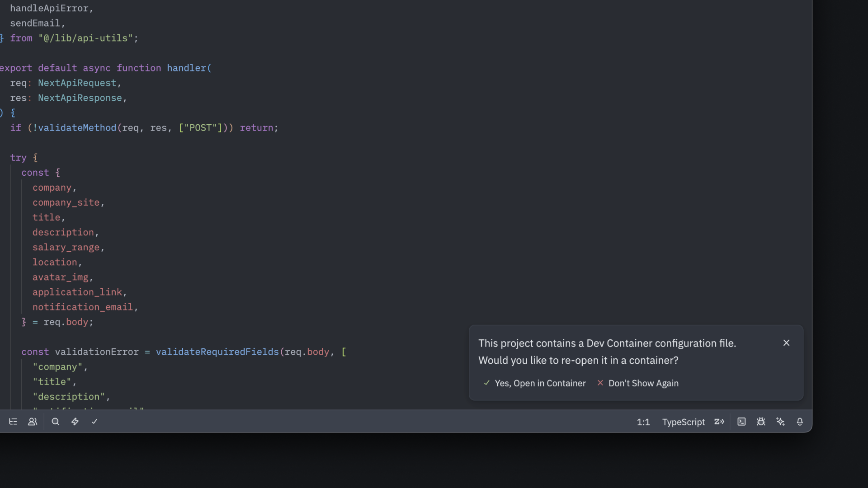Open the AI agent sparkle icon
868x488 pixels.
click(x=780, y=422)
